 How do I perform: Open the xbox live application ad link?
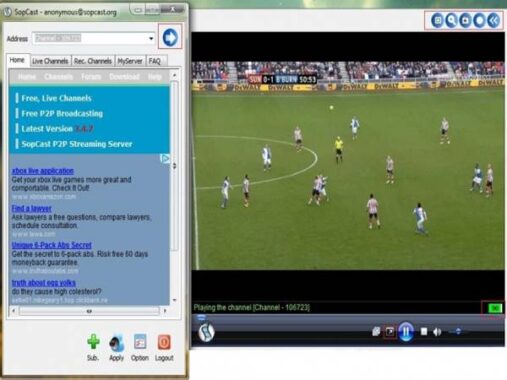click(x=43, y=171)
